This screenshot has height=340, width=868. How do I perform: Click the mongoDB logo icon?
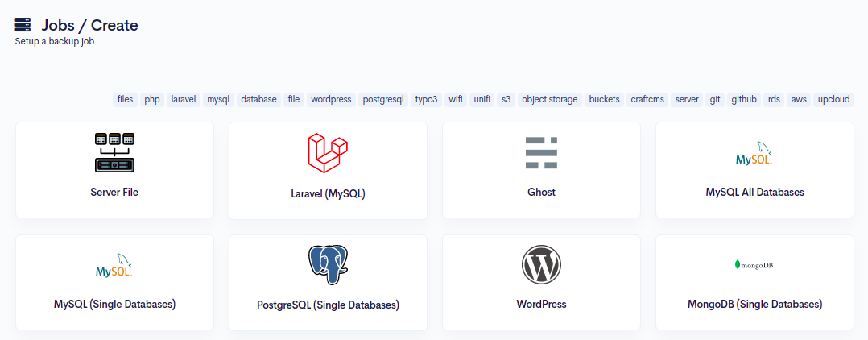[x=754, y=265]
